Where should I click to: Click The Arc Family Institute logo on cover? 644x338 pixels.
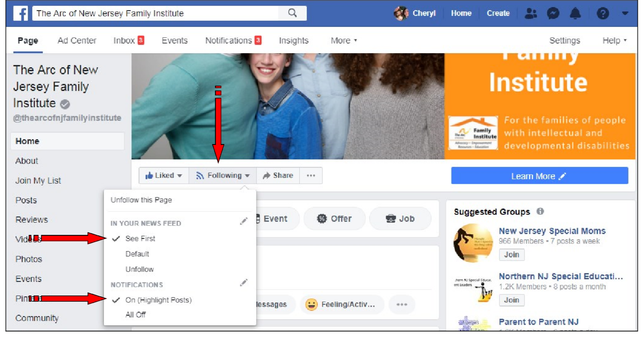pyautogui.click(x=473, y=133)
